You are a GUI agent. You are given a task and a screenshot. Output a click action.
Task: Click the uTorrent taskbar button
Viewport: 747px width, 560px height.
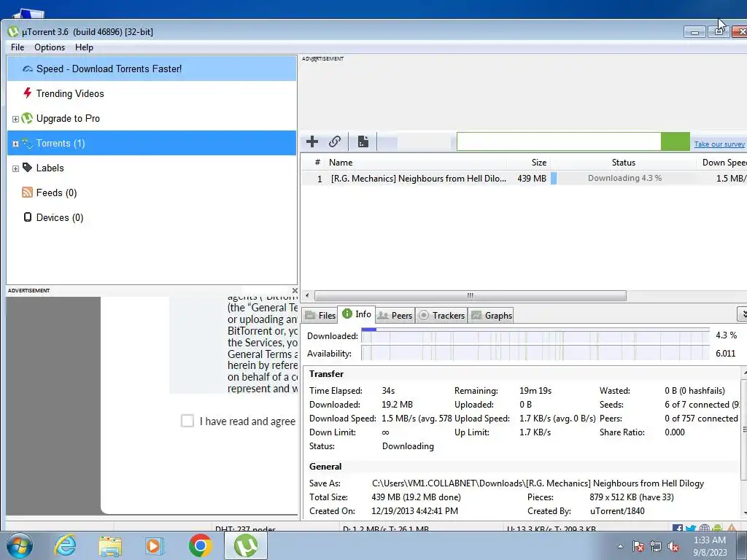pos(245,545)
